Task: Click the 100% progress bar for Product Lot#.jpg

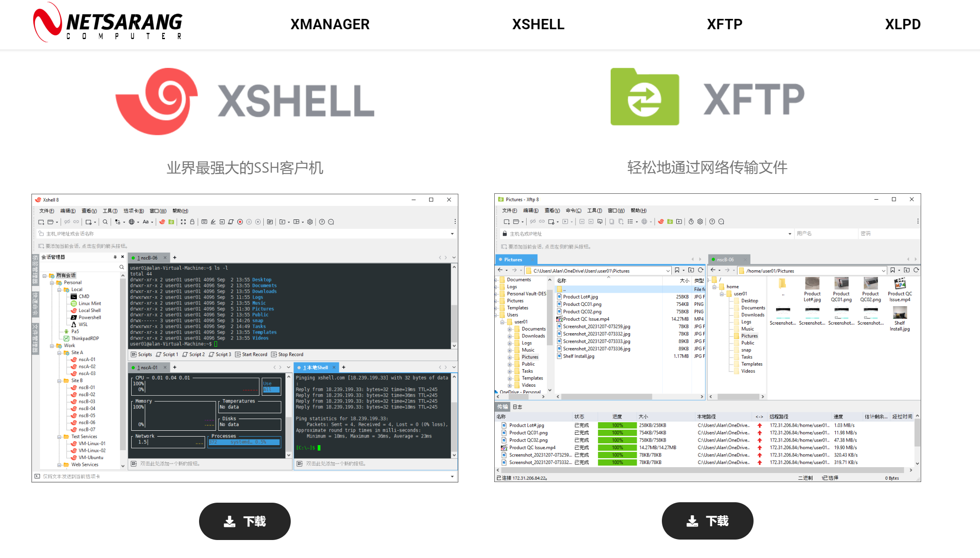Action: coord(617,425)
